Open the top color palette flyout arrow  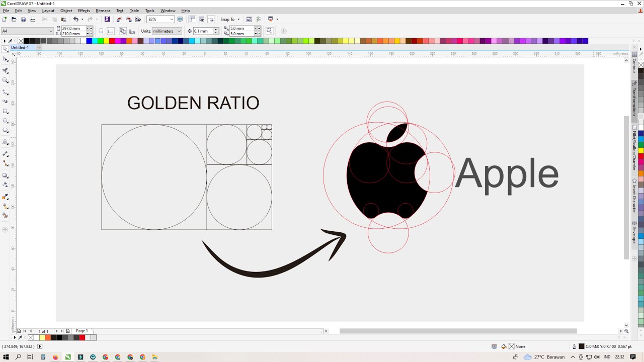(x=5, y=41)
